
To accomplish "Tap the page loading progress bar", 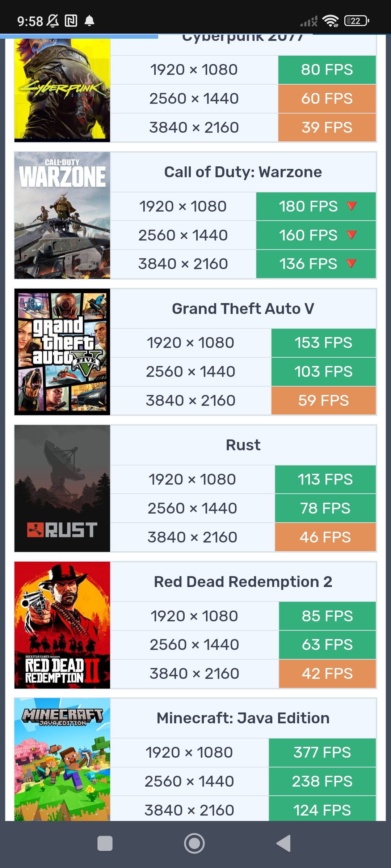I will click(79, 36).
